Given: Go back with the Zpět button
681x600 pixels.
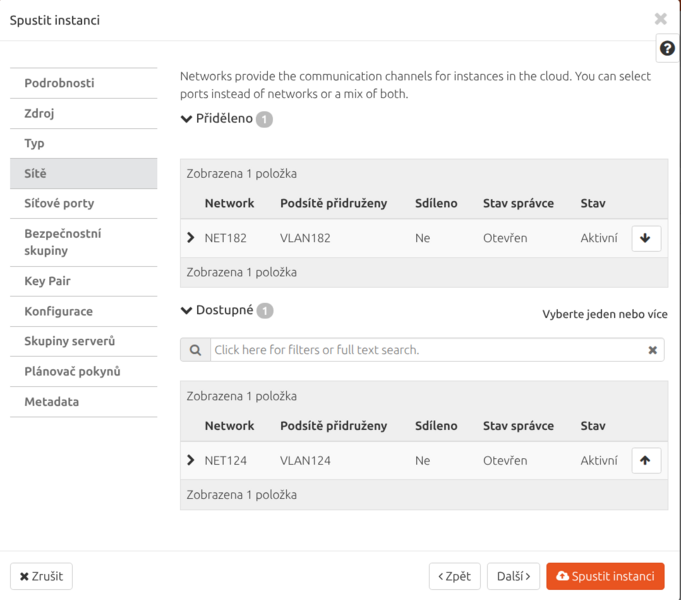Looking at the screenshot, I should 454,577.
